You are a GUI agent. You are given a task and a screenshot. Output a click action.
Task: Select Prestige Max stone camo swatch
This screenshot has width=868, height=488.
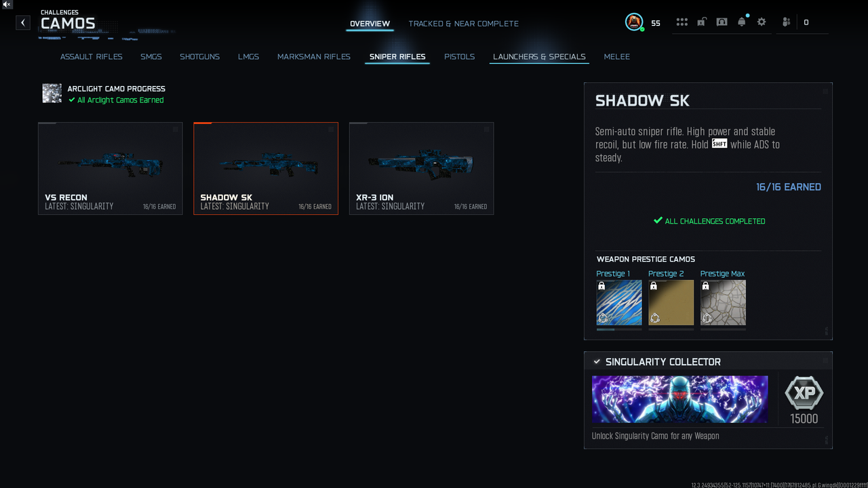tap(723, 302)
